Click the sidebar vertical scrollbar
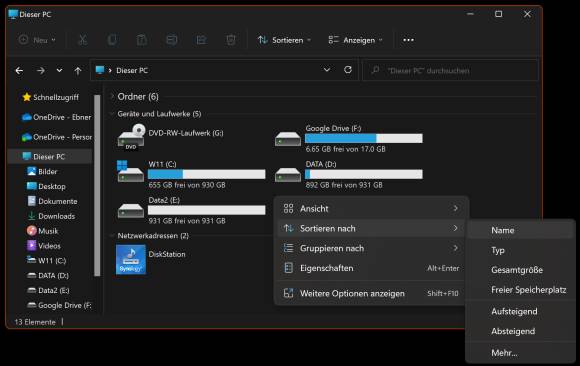 (97, 185)
